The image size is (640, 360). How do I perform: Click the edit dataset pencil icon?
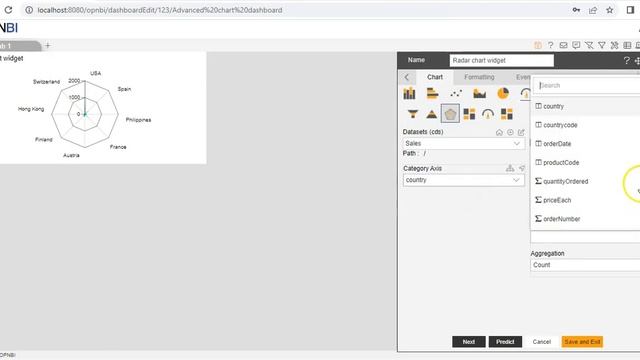pyautogui.click(x=521, y=132)
